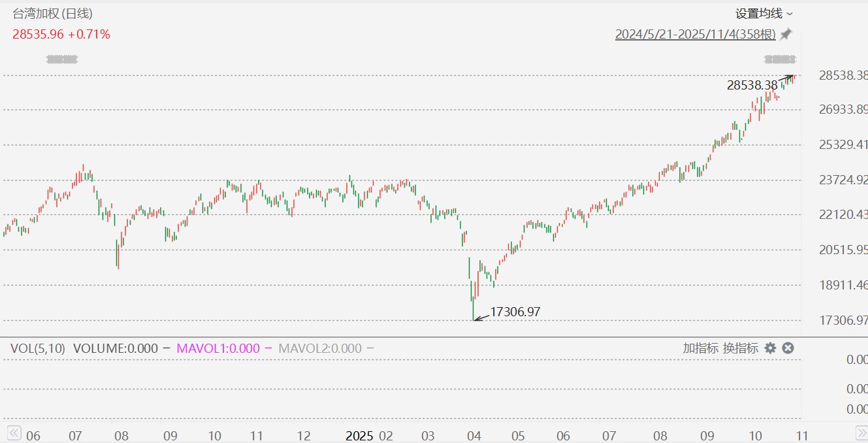Close the VOL indicator panel
The width and height of the screenshot is (868, 443).
[x=788, y=348]
